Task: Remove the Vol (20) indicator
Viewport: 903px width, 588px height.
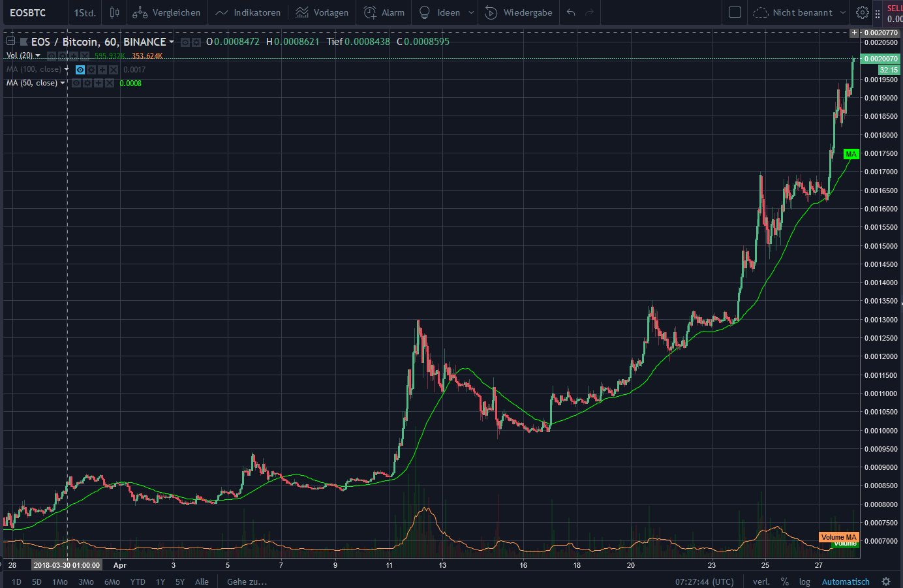Action: click(x=85, y=56)
